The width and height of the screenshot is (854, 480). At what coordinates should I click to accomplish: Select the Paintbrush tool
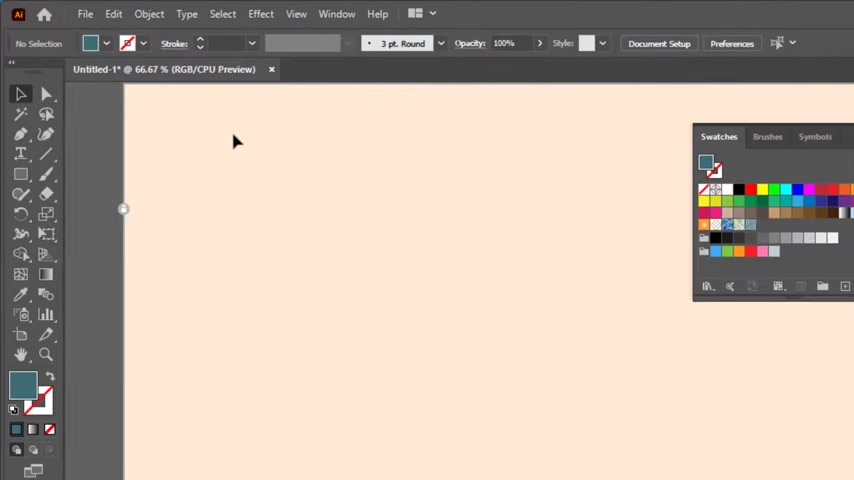click(46, 174)
